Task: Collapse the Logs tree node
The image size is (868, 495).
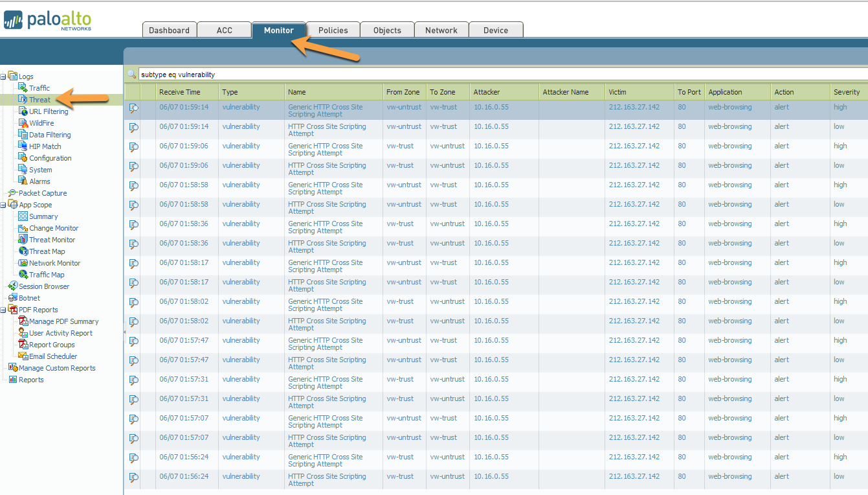Action: [3, 76]
